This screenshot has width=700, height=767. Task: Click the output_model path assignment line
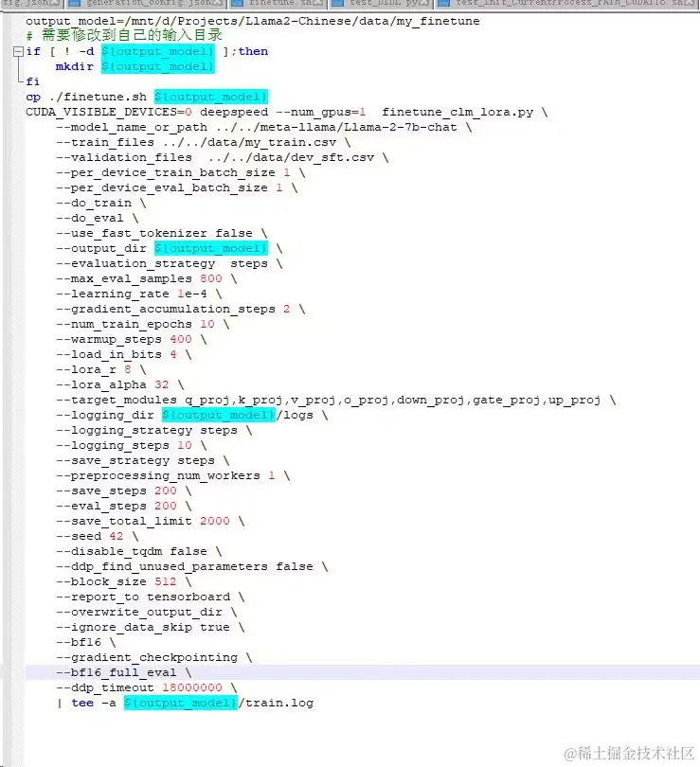click(252, 21)
